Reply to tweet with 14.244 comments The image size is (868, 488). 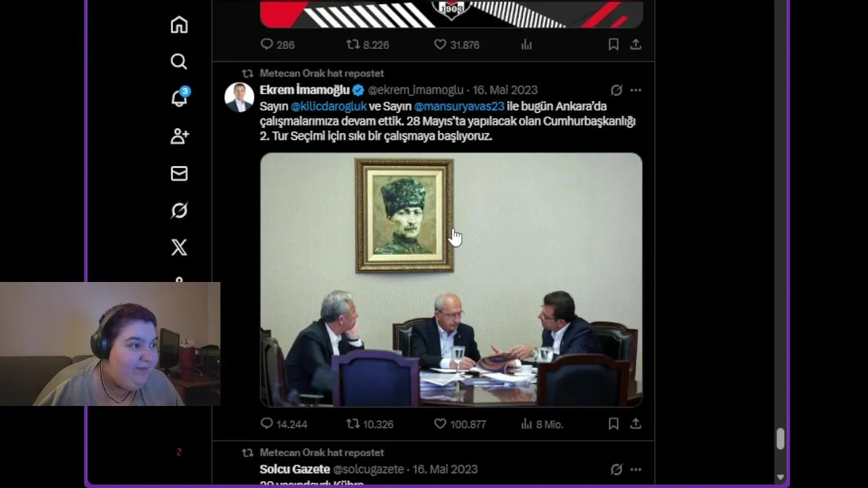click(x=283, y=424)
